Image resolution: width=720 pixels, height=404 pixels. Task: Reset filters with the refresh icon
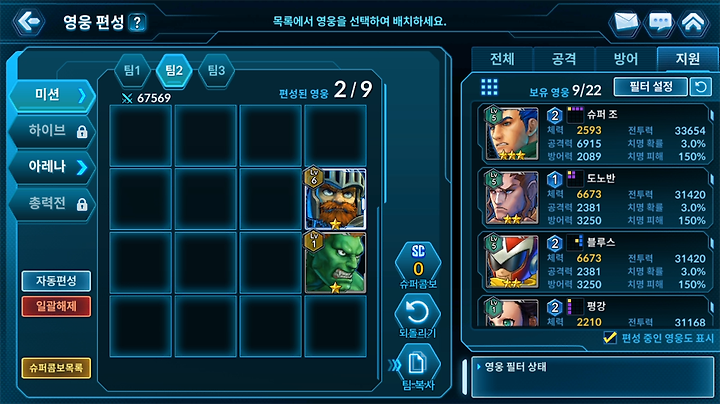[701, 86]
